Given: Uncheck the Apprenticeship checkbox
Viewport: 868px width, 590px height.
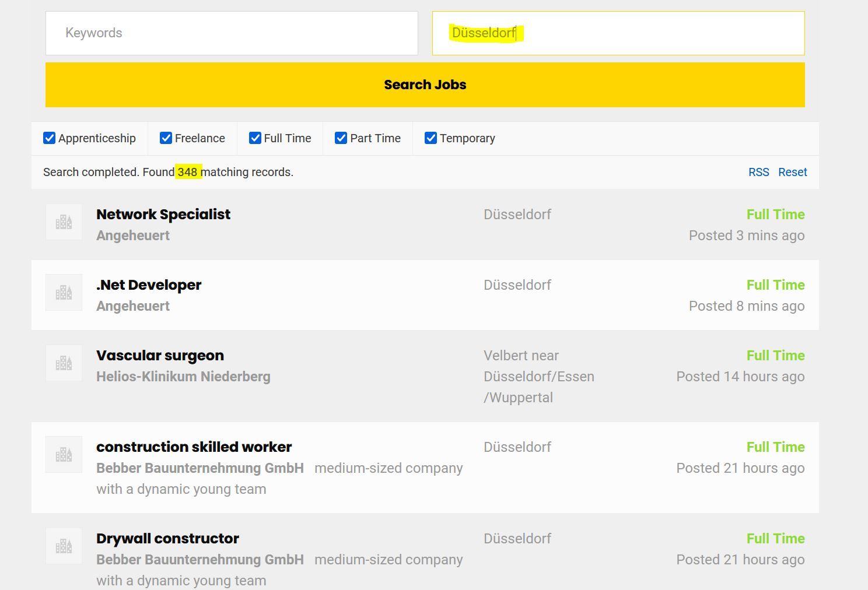Looking at the screenshot, I should point(50,138).
